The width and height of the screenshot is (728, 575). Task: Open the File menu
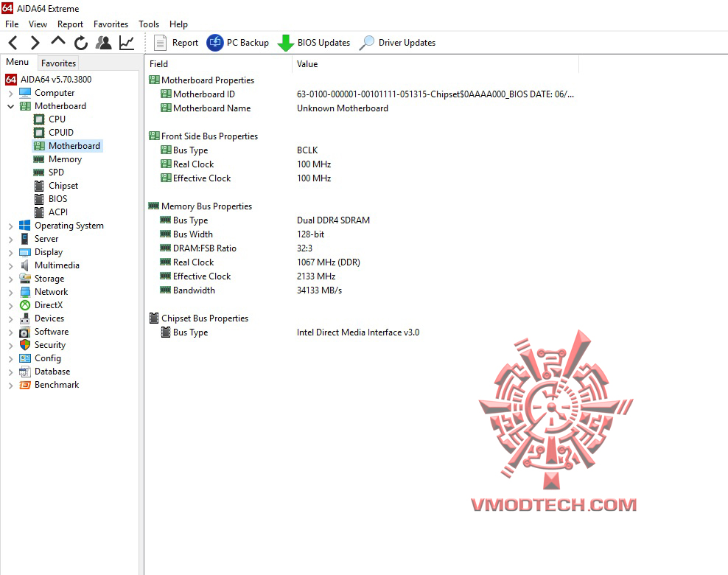pos(12,24)
